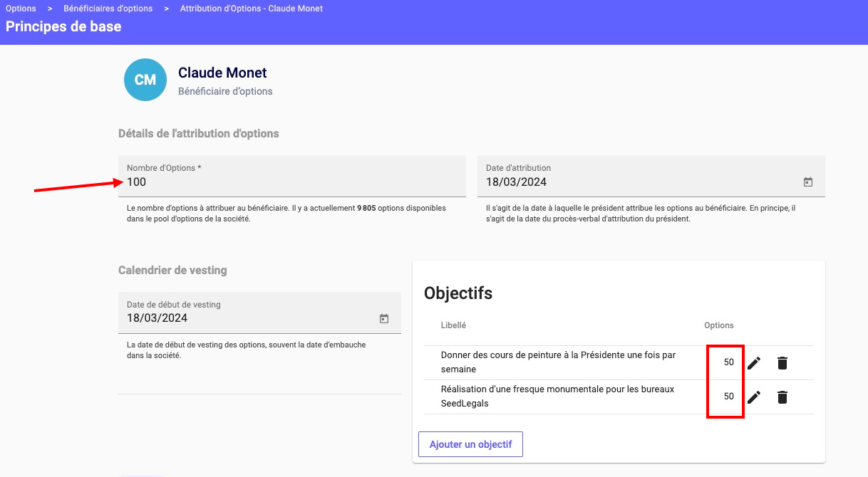The height and width of the screenshot is (477, 868).
Task: Click the Principes de base page title
Action: tap(63, 27)
